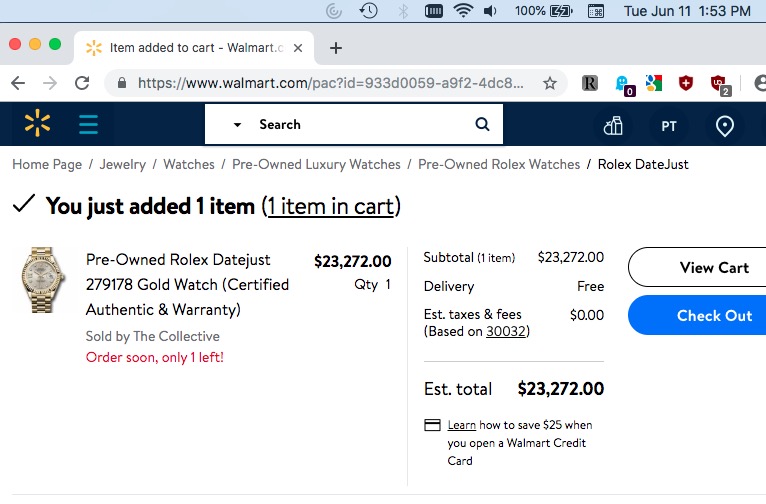Click the Rolex watch thumbnail image
The height and width of the screenshot is (504, 766).
click(43, 282)
